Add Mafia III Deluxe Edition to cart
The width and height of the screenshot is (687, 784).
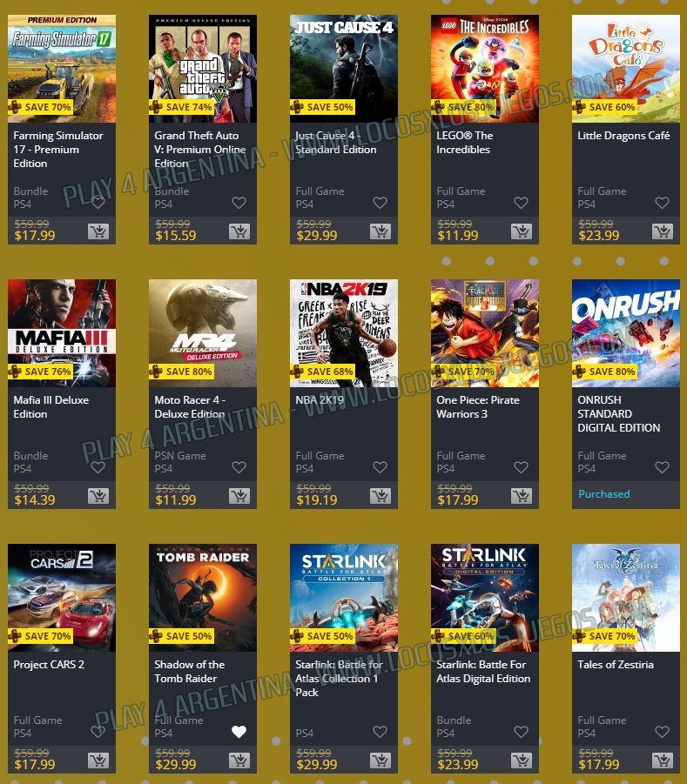(x=98, y=496)
